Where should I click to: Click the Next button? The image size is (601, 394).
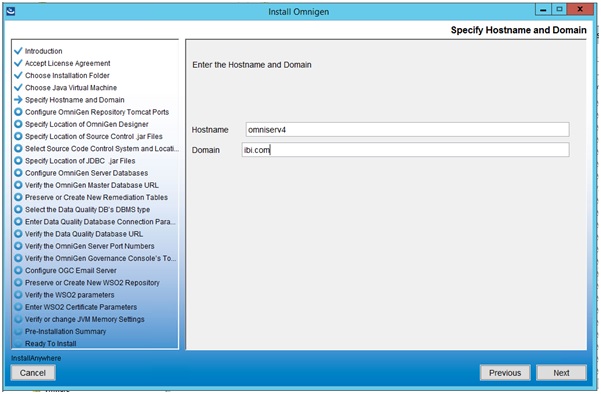pyautogui.click(x=561, y=373)
